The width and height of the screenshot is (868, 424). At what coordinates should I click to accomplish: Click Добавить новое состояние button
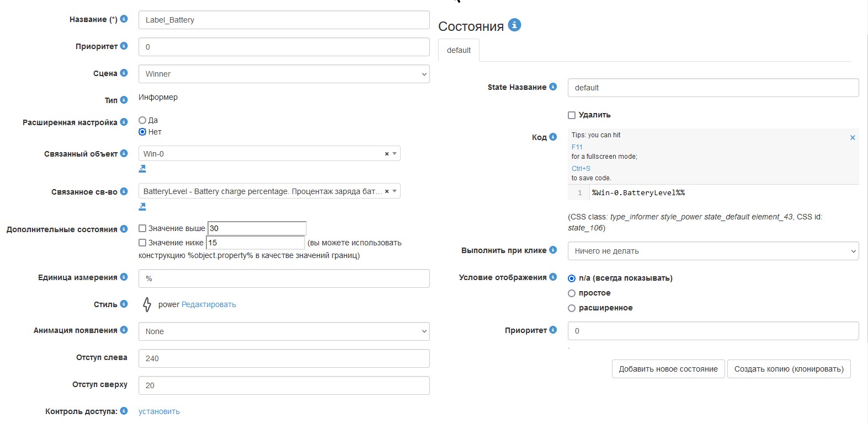[668, 369]
